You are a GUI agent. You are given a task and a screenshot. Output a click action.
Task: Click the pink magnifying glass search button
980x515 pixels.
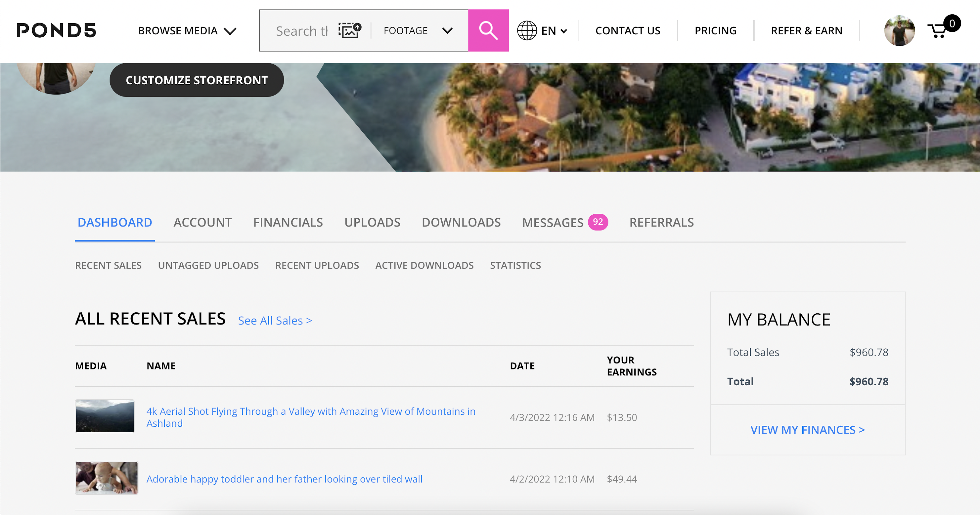click(488, 30)
